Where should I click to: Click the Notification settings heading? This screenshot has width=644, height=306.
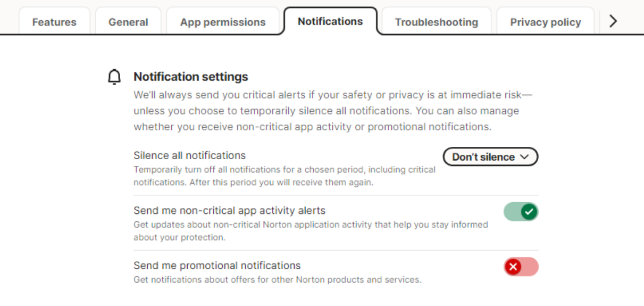click(191, 77)
